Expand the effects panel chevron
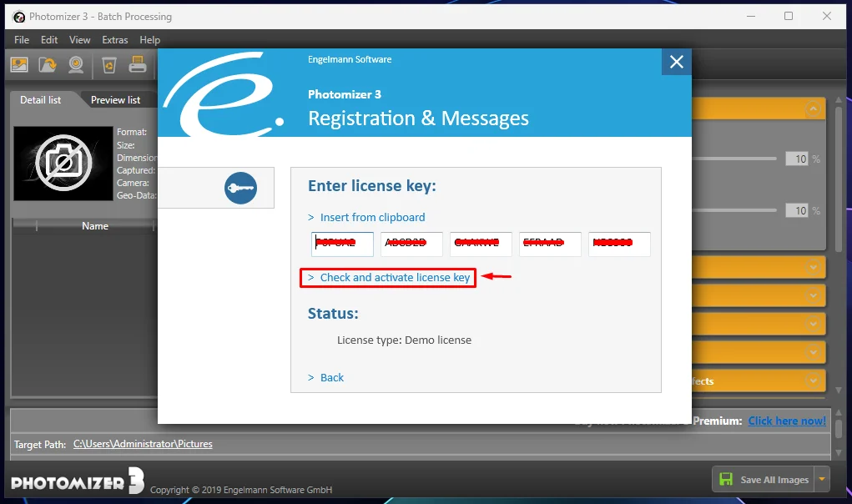 (x=814, y=381)
